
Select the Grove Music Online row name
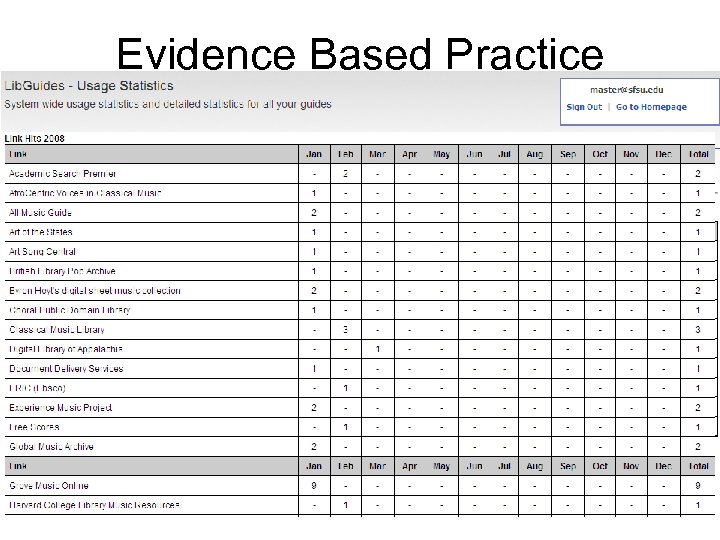click(x=49, y=486)
